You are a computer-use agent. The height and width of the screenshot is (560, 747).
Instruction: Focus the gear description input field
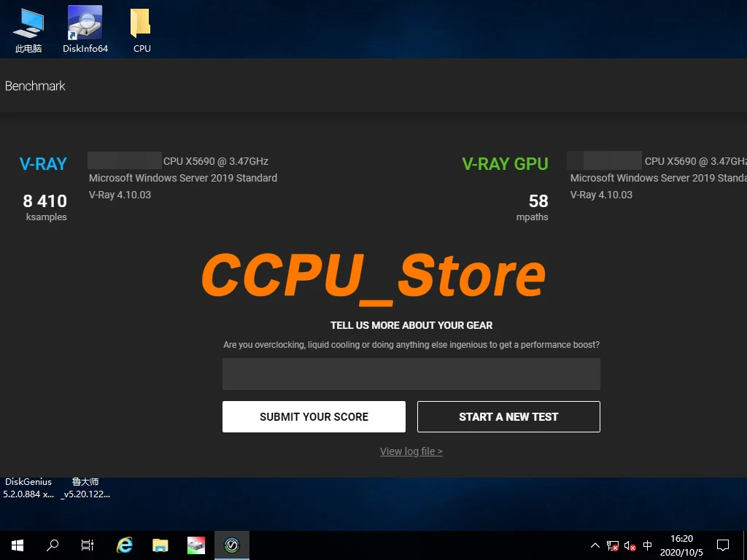[x=411, y=374]
